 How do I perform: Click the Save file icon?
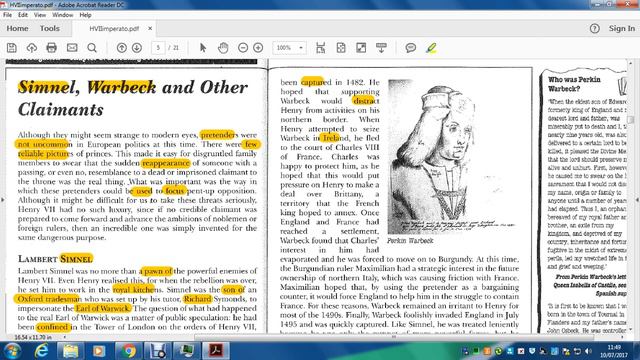(x=12, y=48)
